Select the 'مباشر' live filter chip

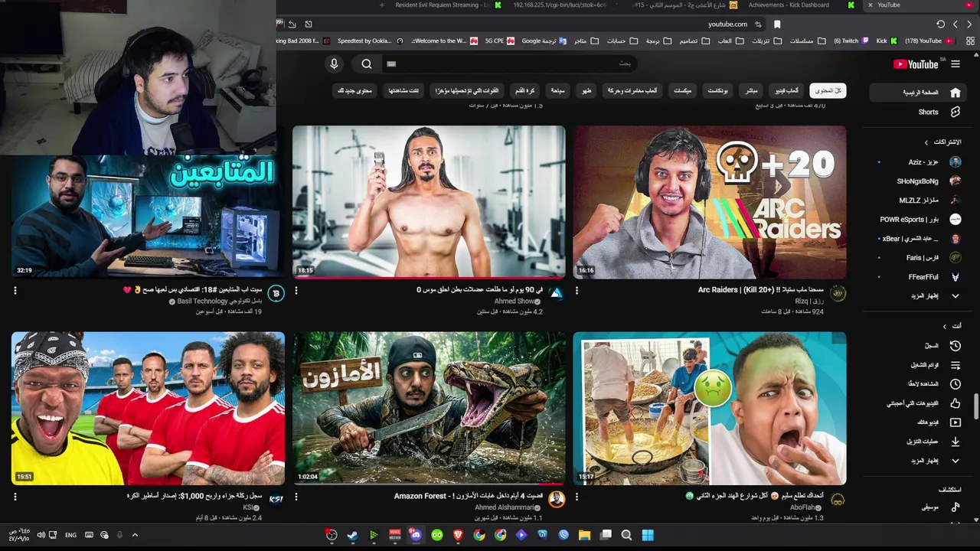[752, 90]
